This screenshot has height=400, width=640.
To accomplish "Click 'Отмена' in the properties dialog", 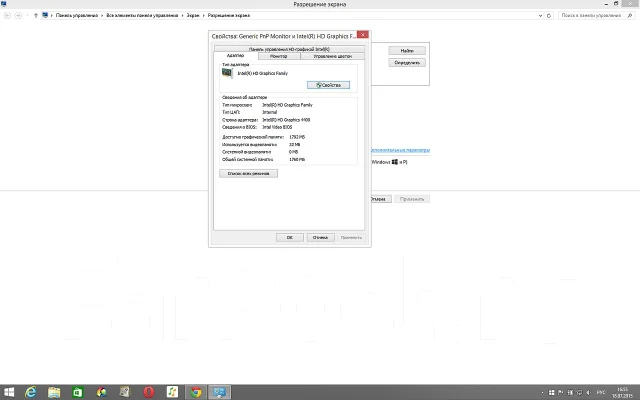I will point(320,238).
